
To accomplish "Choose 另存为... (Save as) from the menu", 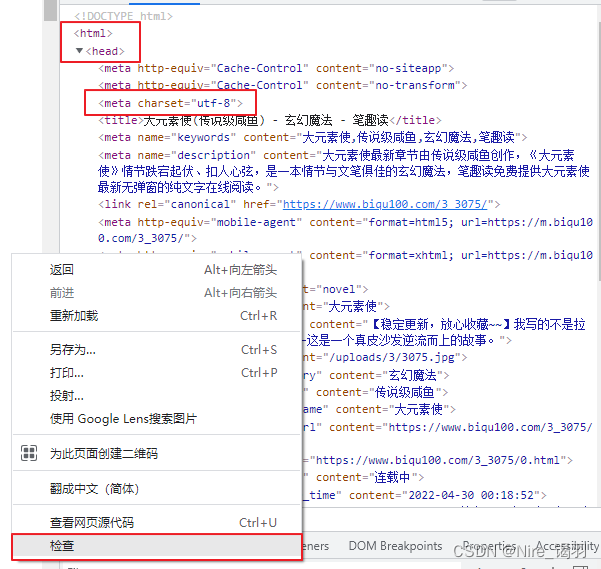I will [156, 349].
